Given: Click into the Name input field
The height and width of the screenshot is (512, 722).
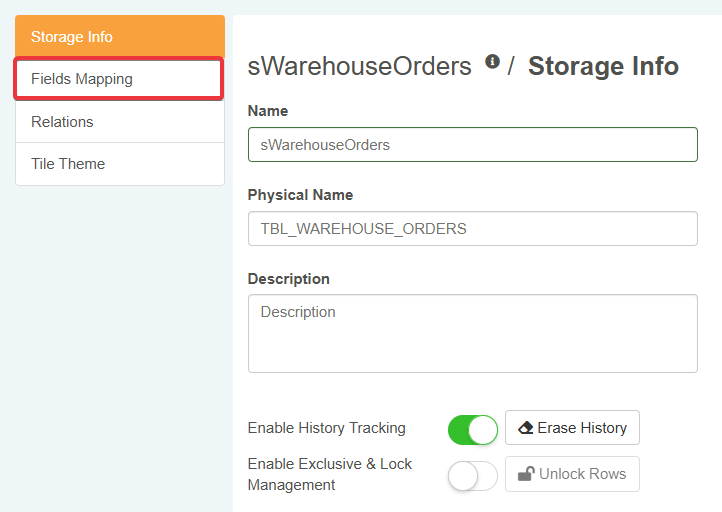Looking at the screenshot, I should tap(472, 145).
